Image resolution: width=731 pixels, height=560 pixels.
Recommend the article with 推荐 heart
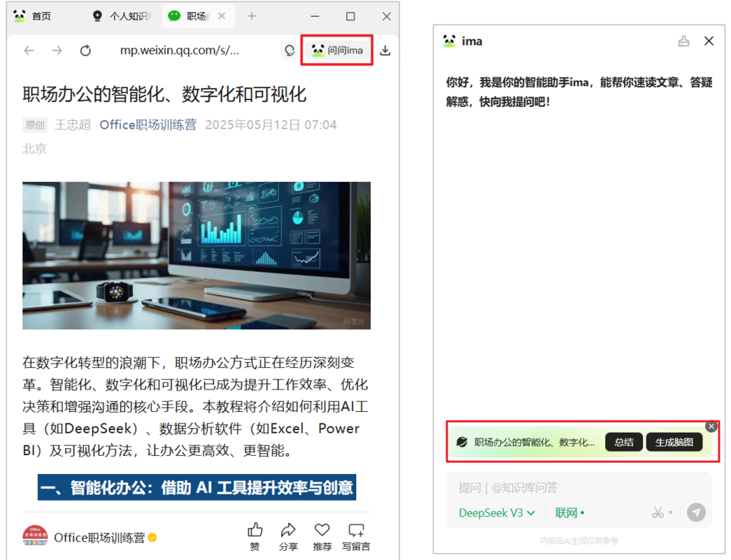coord(322,536)
